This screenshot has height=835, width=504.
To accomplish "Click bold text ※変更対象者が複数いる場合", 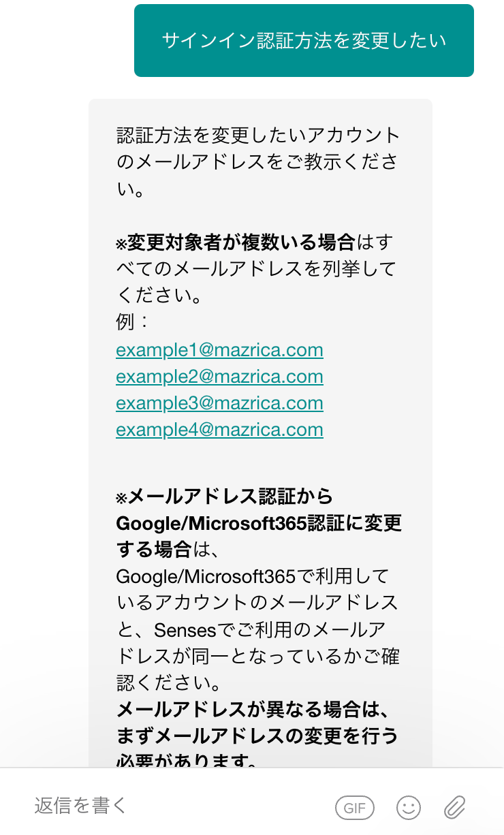I will (x=236, y=242).
